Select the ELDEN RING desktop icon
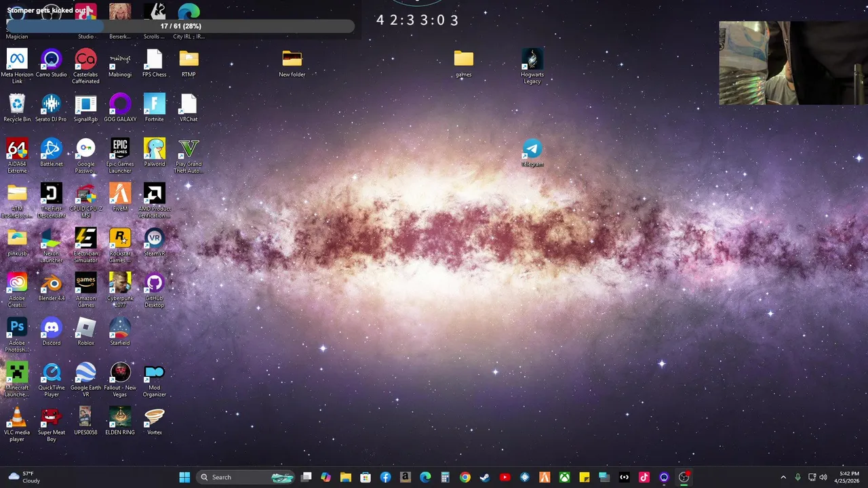 [120, 422]
